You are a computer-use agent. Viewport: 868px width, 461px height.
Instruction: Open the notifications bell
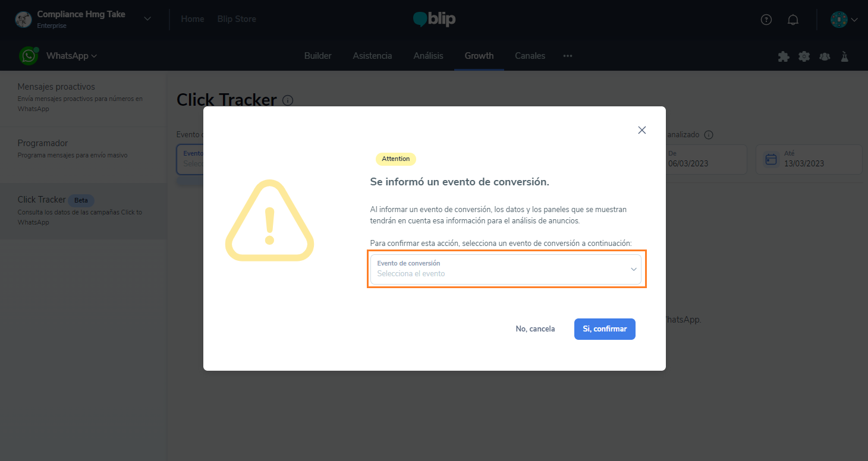tap(793, 20)
